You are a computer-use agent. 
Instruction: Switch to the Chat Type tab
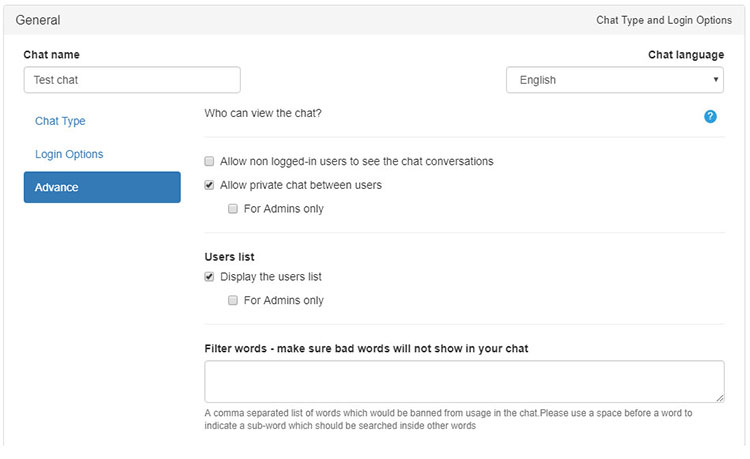[x=60, y=121]
